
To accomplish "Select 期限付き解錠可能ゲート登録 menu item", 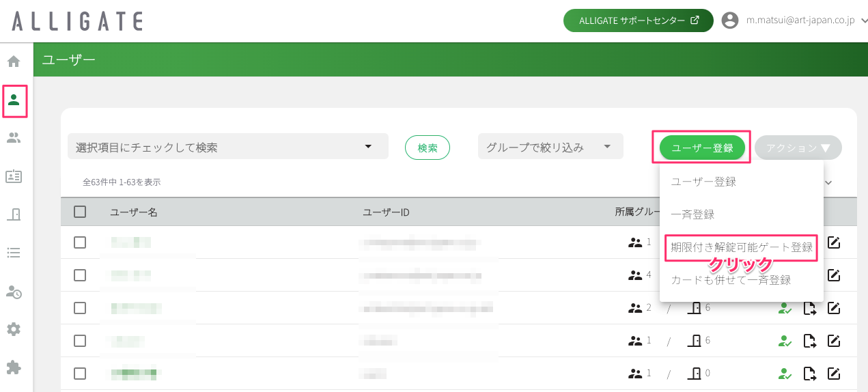I will pyautogui.click(x=742, y=247).
